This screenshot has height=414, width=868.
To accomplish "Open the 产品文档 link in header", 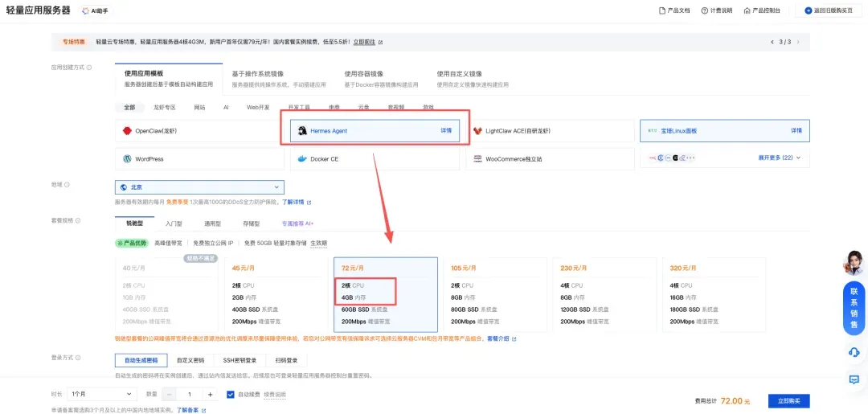I will click(x=674, y=10).
